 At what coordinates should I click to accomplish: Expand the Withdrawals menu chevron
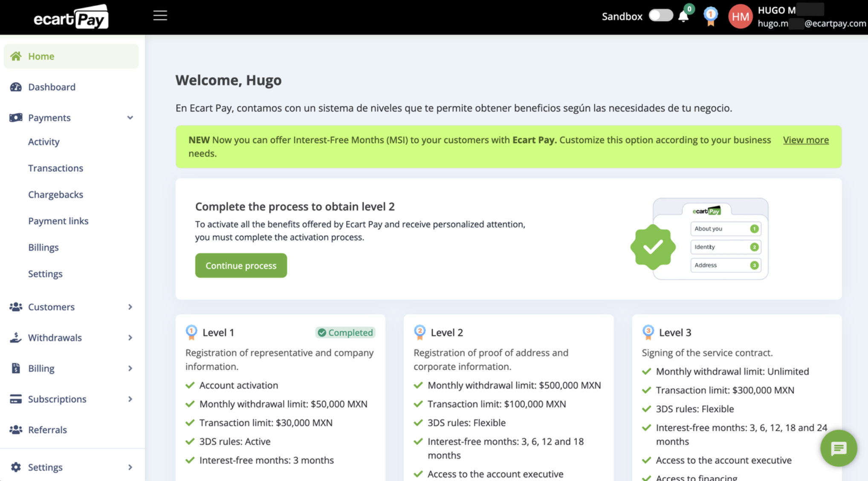pos(130,338)
